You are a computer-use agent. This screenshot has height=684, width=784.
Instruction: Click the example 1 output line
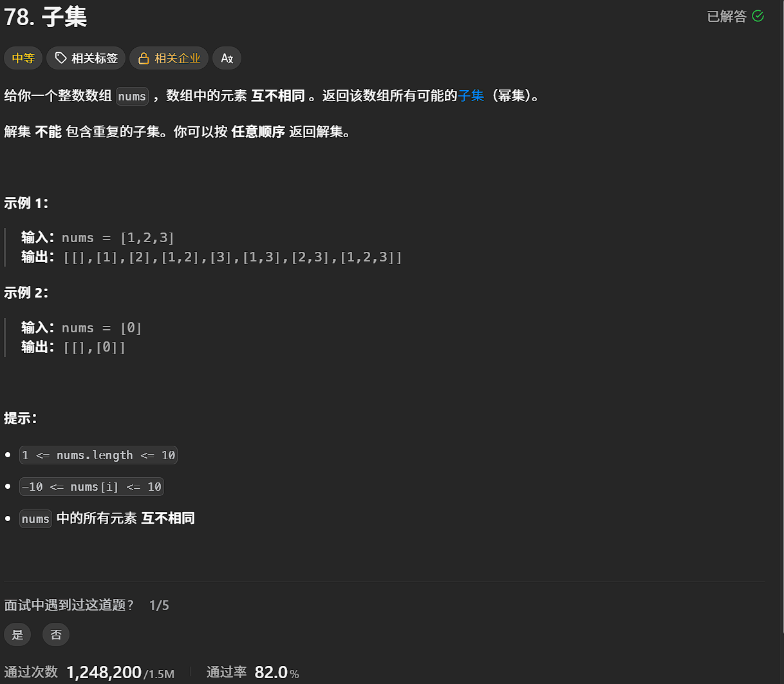coord(212,257)
